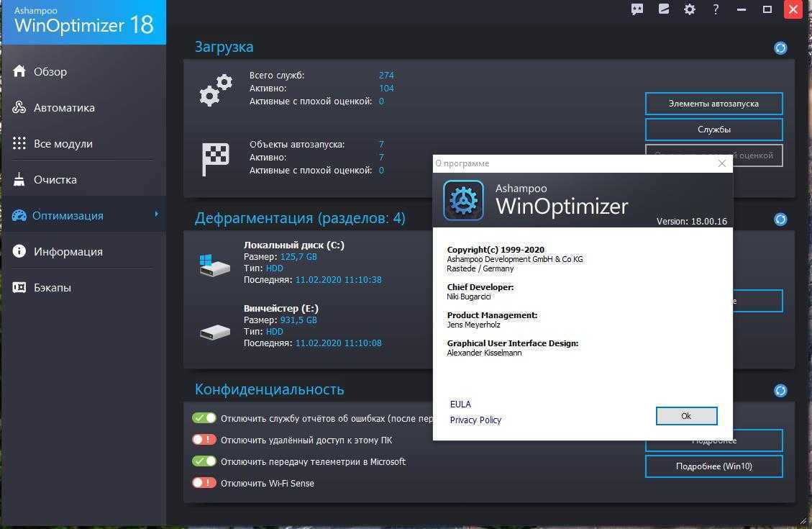The image size is (812, 529).
Task: Click the WinOptimizer gear logo in About dialog
Action: (x=463, y=200)
